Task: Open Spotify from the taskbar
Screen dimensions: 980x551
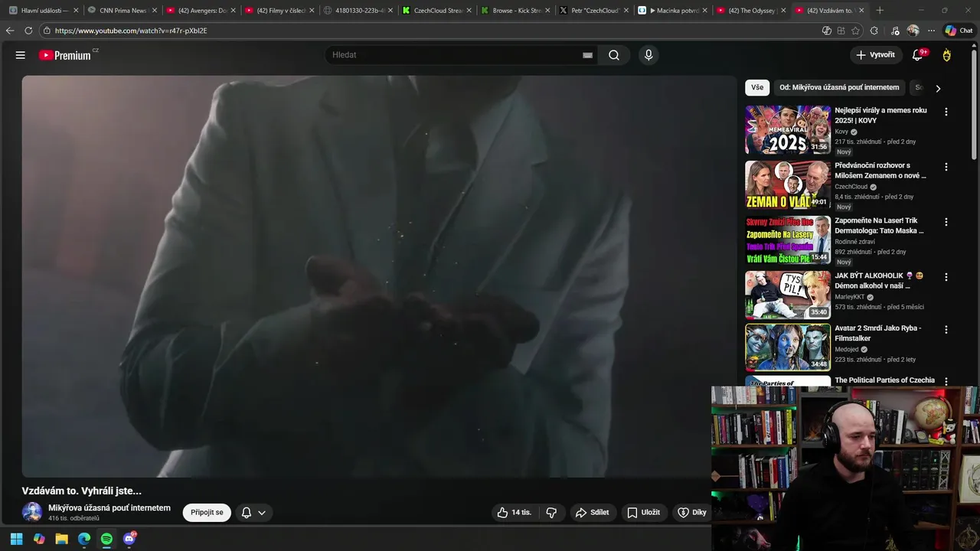Action: (x=106, y=539)
